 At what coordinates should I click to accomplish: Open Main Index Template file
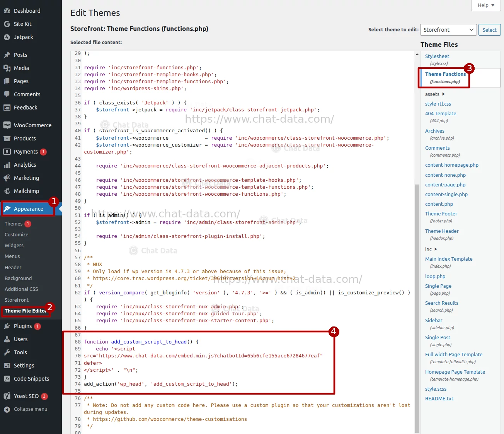pyautogui.click(x=449, y=262)
